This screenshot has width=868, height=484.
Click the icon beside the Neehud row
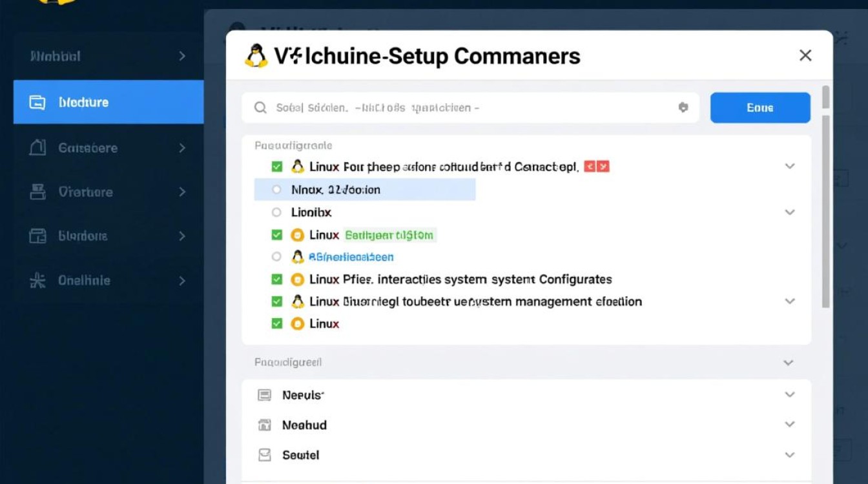tap(265, 425)
